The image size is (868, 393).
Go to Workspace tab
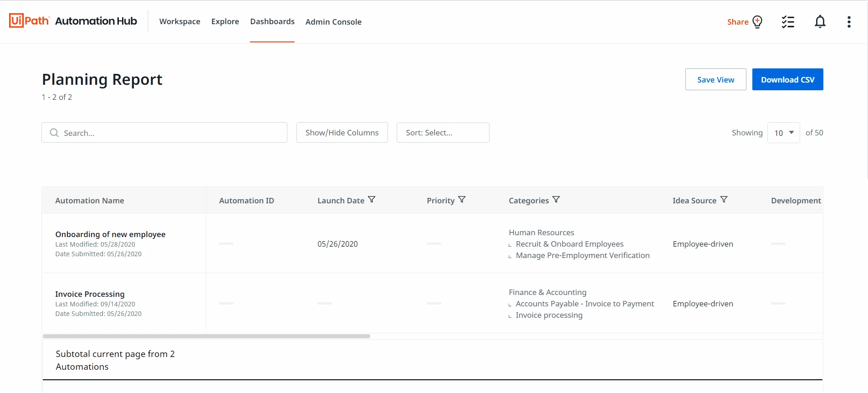(x=180, y=21)
